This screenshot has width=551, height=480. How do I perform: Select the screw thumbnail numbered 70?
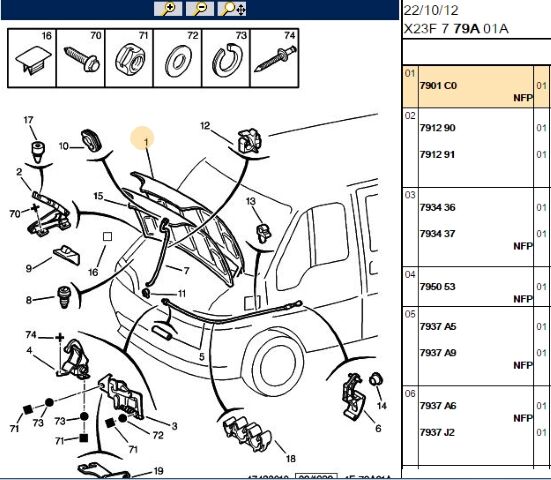[80, 58]
